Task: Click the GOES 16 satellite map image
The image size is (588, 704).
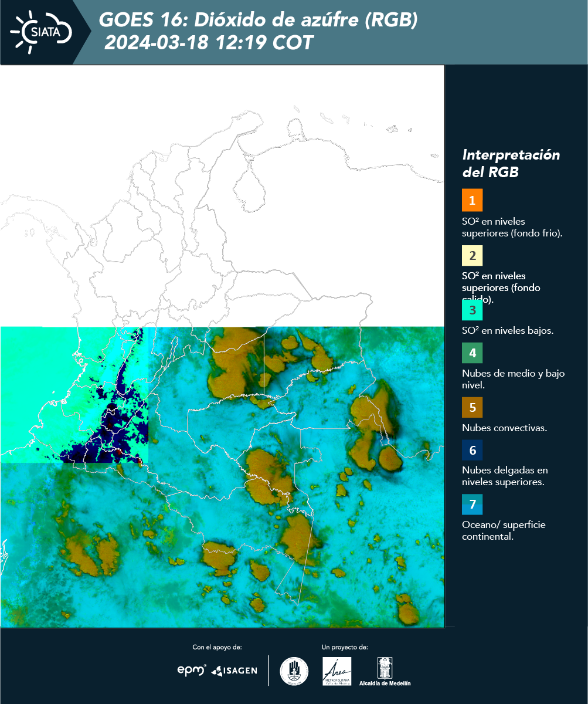Action: tap(222, 346)
